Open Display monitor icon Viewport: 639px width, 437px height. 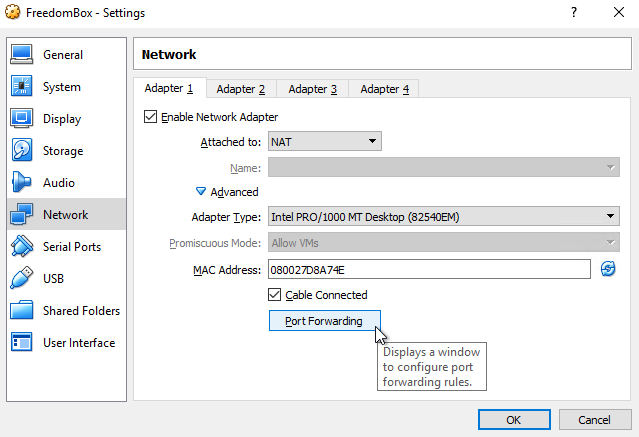pyautogui.click(x=22, y=119)
